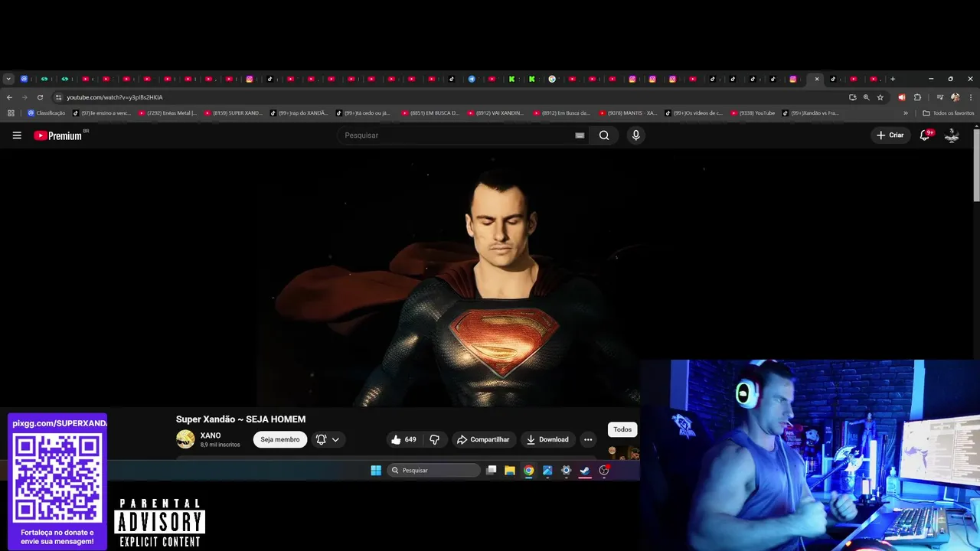
Task: Expand hidden bookmarks double-chevron
Action: pos(906,113)
